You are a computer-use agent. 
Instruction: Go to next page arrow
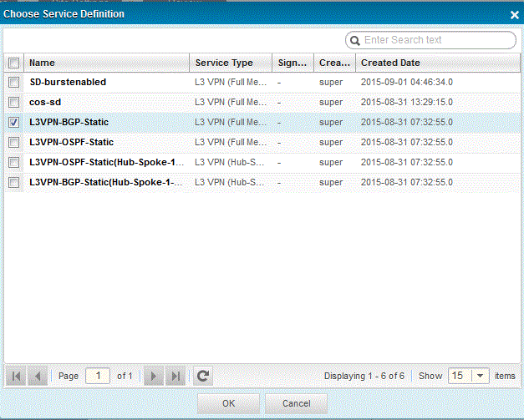154,376
